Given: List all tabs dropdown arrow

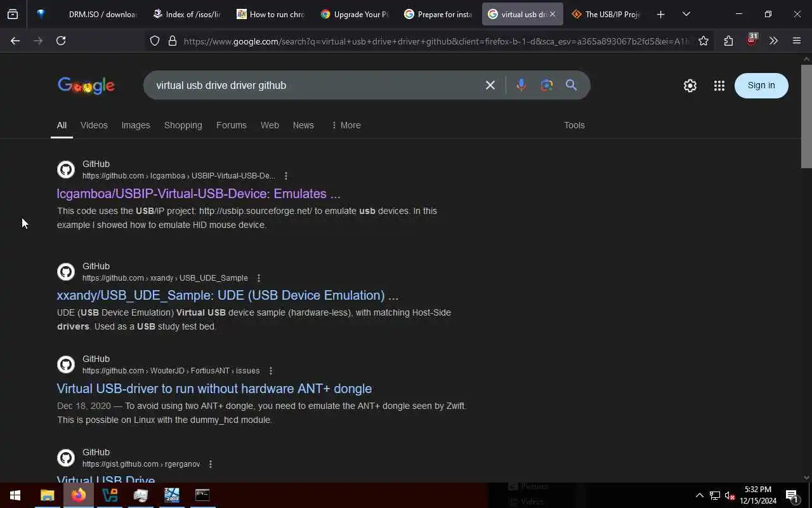Looking at the screenshot, I should (686, 14).
